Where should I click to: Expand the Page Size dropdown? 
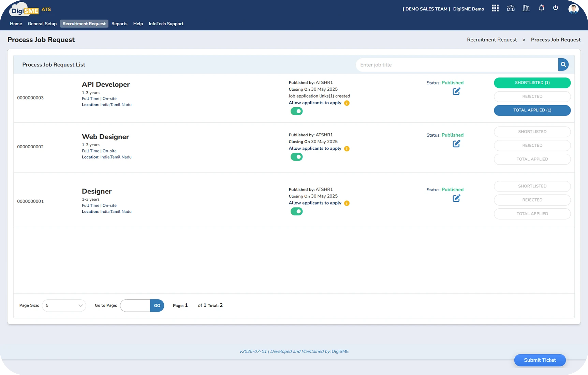[64, 305]
